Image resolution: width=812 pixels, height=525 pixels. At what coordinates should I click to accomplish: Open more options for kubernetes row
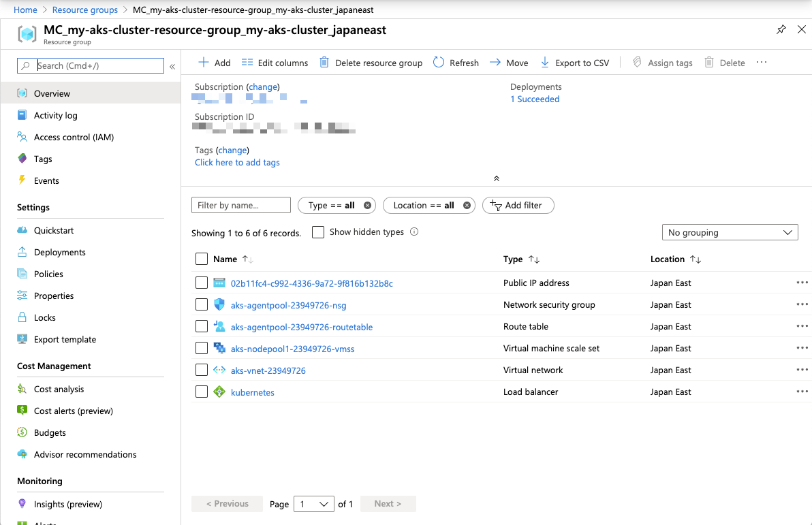[802, 392]
